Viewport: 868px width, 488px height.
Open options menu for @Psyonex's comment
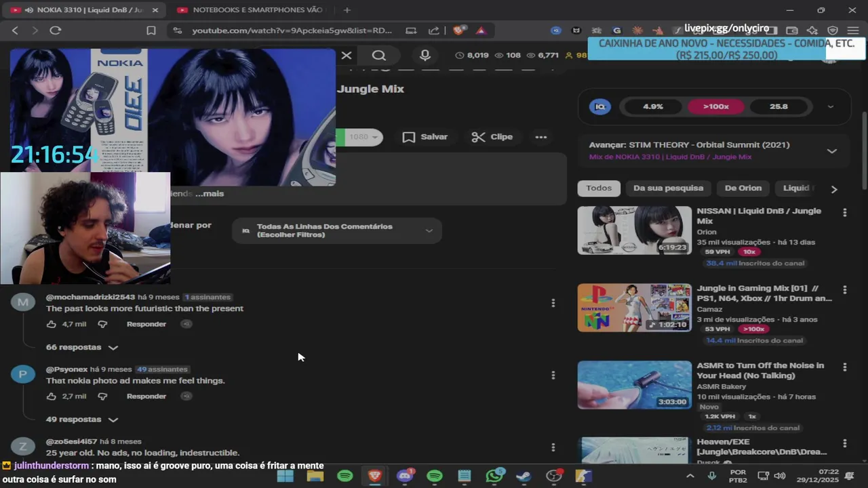[553, 375]
